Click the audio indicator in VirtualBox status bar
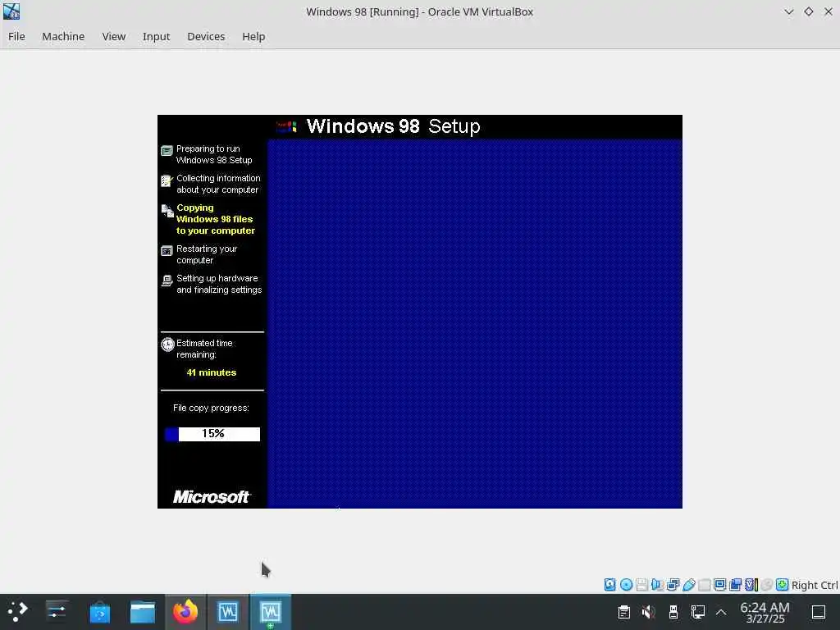This screenshot has width=840, height=630. [657, 584]
